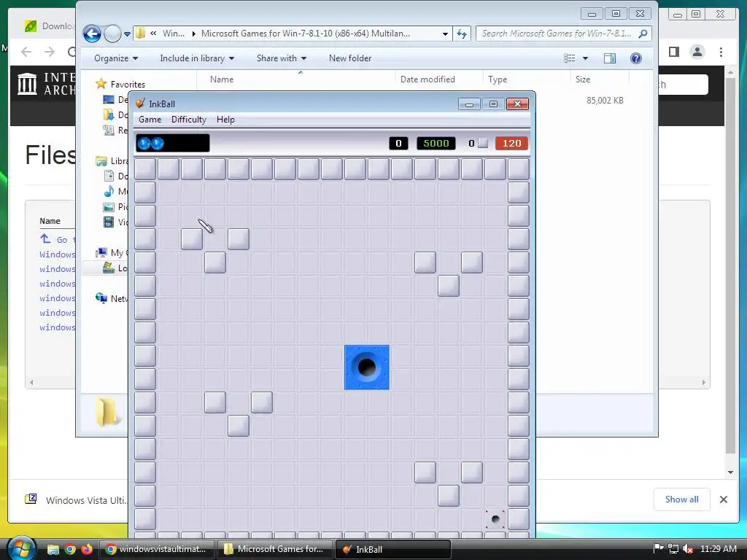Click the Forward button in Explorer window
The width and height of the screenshot is (747, 560).
click(112, 34)
